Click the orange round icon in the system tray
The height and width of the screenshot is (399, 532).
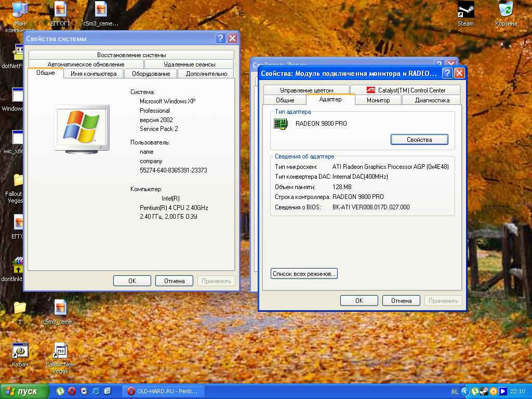(x=494, y=392)
